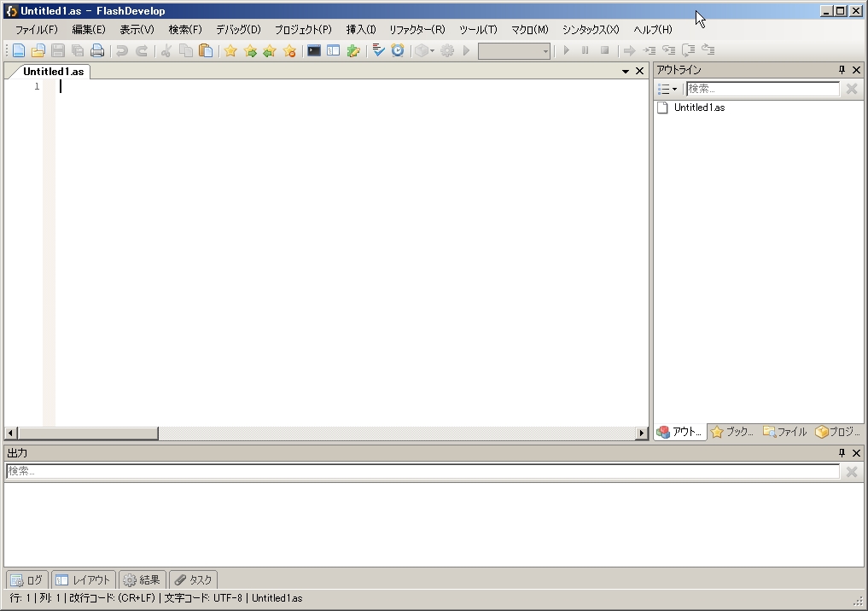868x611 pixels.
Task: Click the output panel search field
Action: click(423, 472)
